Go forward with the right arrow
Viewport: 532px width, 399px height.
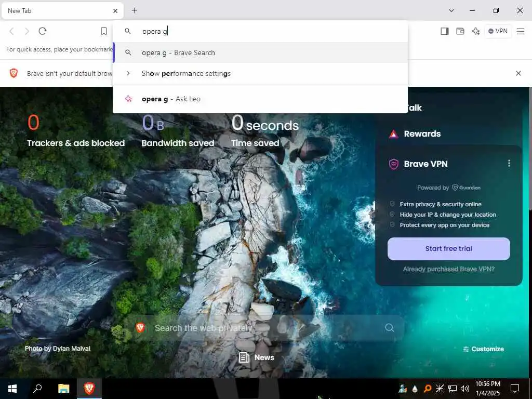(x=27, y=31)
